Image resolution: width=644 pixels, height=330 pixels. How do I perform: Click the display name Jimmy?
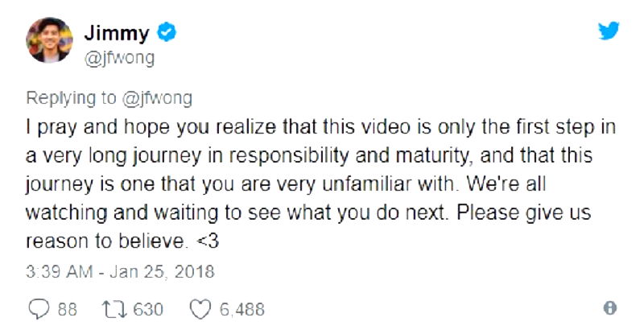pyautogui.click(x=117, y=34)
